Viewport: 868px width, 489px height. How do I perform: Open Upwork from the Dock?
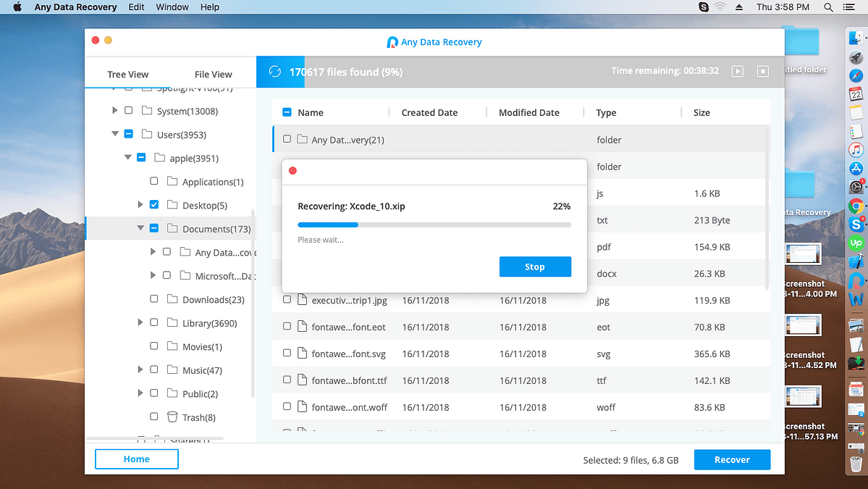click(x=856, y=243)
